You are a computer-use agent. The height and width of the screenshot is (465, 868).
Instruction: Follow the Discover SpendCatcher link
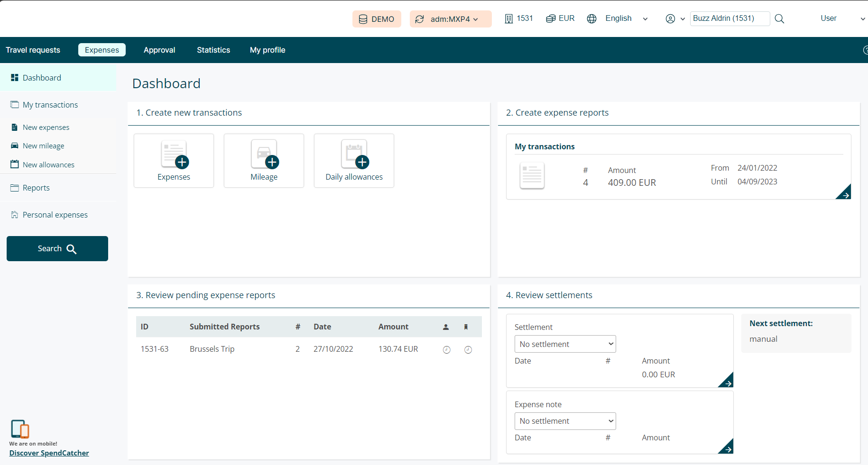49,453
